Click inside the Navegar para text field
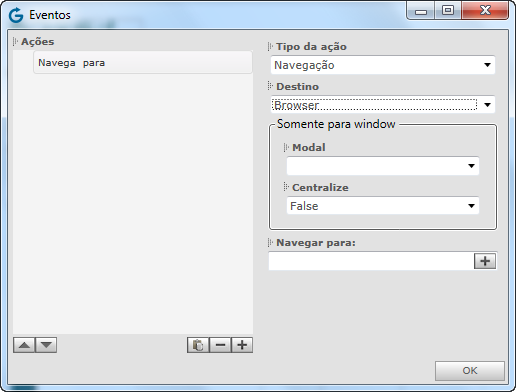The width and height of the screenshot is (516, 392). pos(371,261)
